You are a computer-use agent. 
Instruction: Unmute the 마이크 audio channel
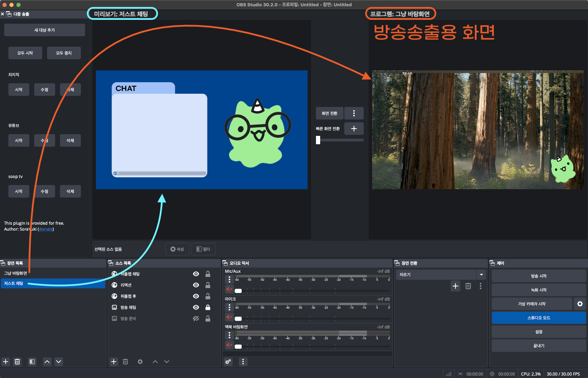point(229,317)
